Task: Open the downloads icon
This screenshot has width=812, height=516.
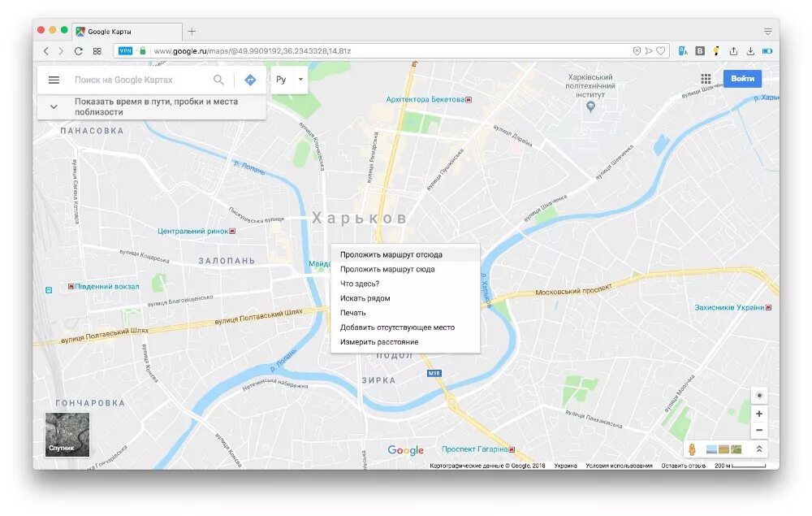Action: point(749,50)
